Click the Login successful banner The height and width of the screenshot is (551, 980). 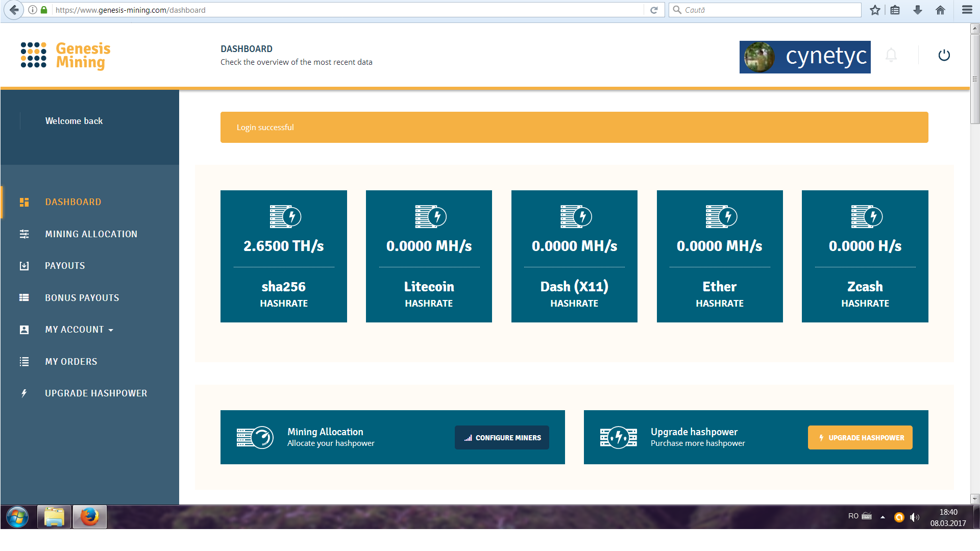[574, 127]
